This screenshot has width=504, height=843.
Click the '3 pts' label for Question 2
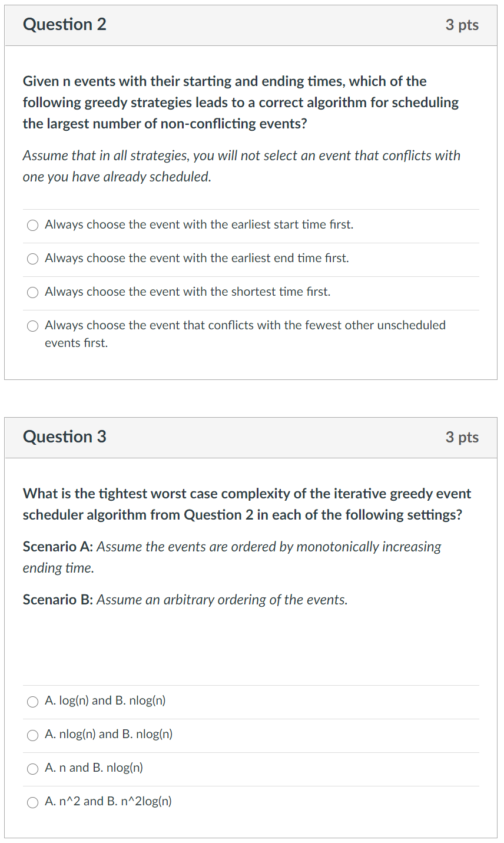coord(463,25)
